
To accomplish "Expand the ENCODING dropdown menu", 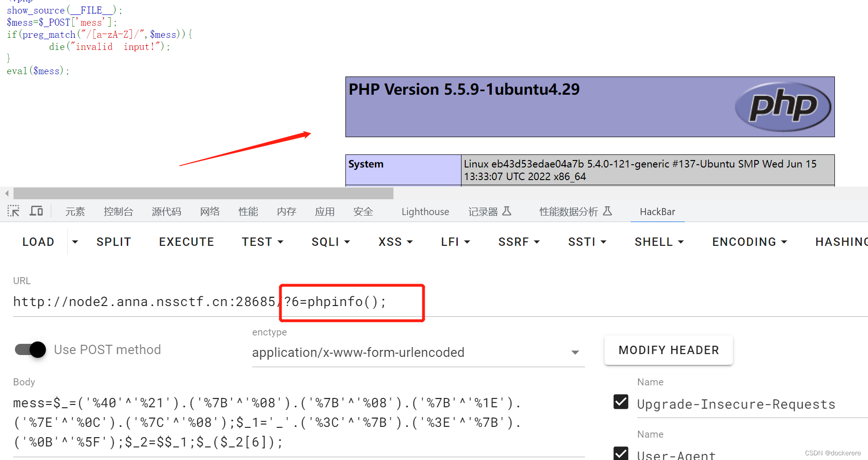I will tap(750, 242).
